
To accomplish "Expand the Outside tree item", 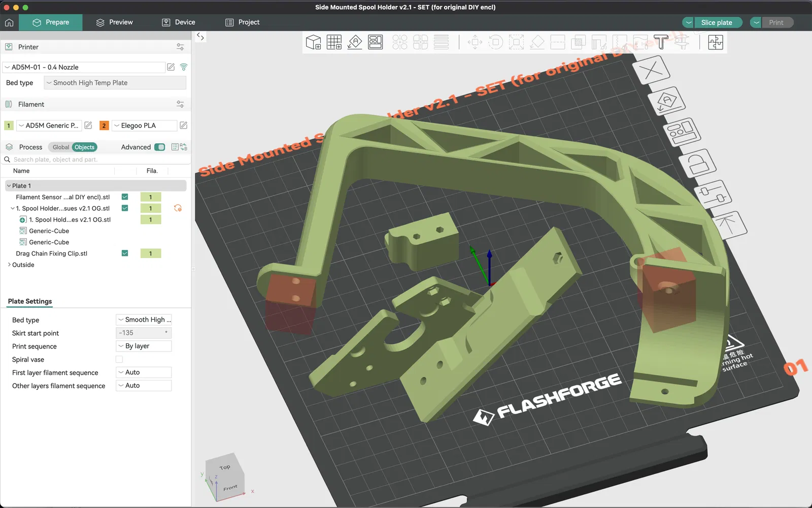I will click(x=9, y=265).
